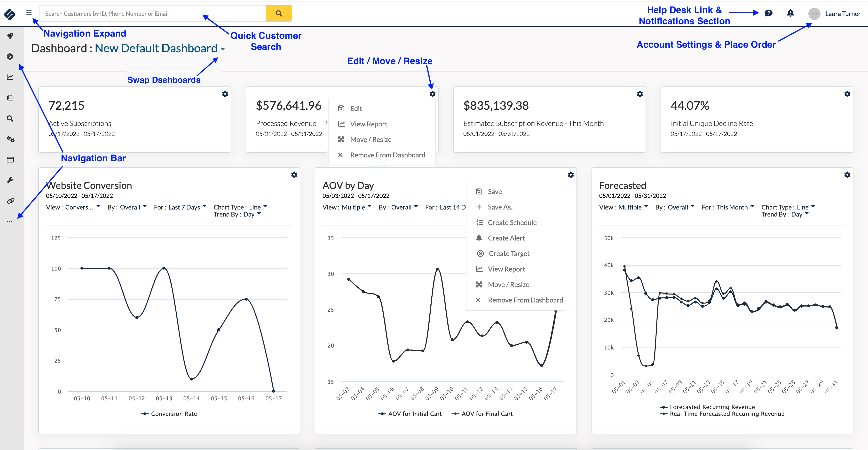Open the wrench tools sidebar icon
Image resolution: width=868 pixels, height=450 pixels.
pos(10,180)
